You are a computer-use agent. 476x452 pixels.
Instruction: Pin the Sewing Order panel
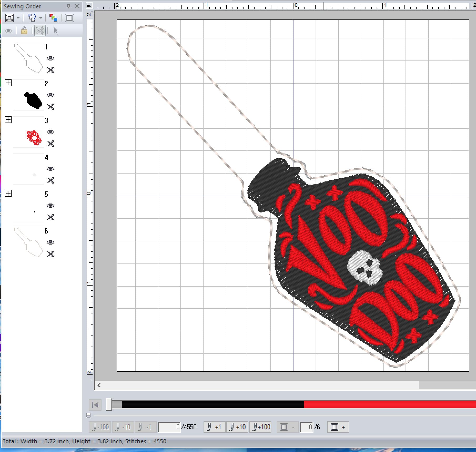tap(69, 6)
